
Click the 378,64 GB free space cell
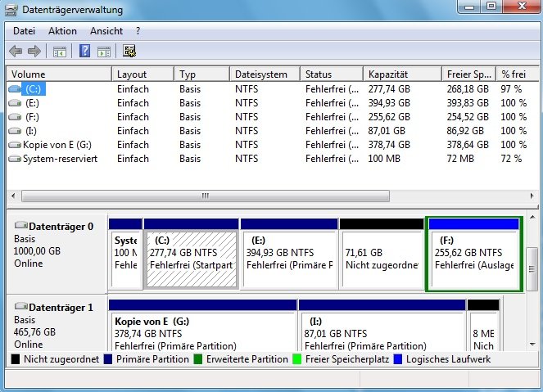468,145
